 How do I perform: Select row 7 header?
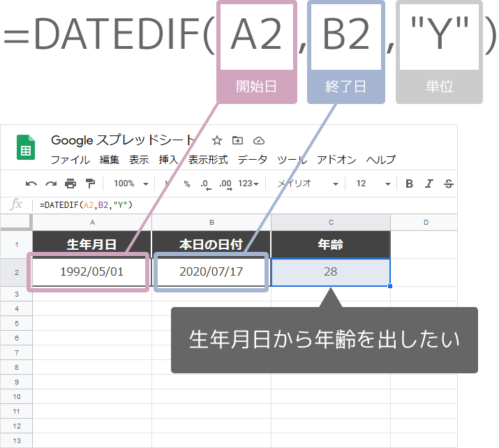[x=16, y=352]
